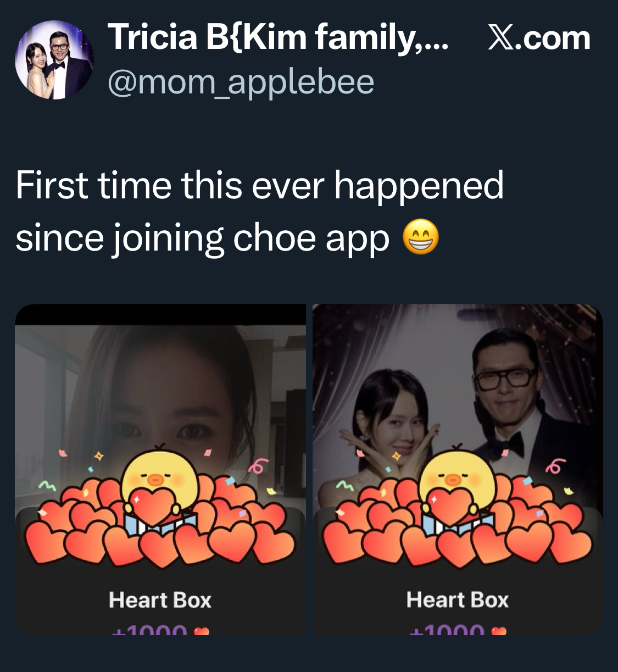The image size is (618, 672).
Task: Select the 'First time this ever happened' text
Action: 259,185
